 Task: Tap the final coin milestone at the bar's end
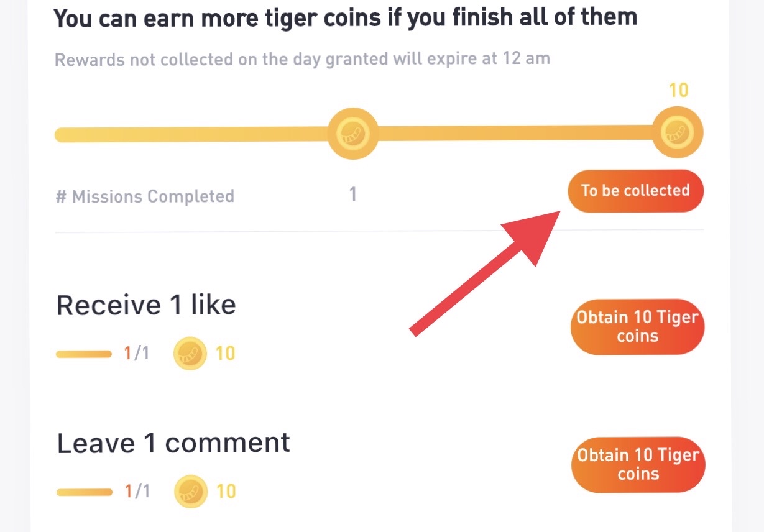(677, 133)
